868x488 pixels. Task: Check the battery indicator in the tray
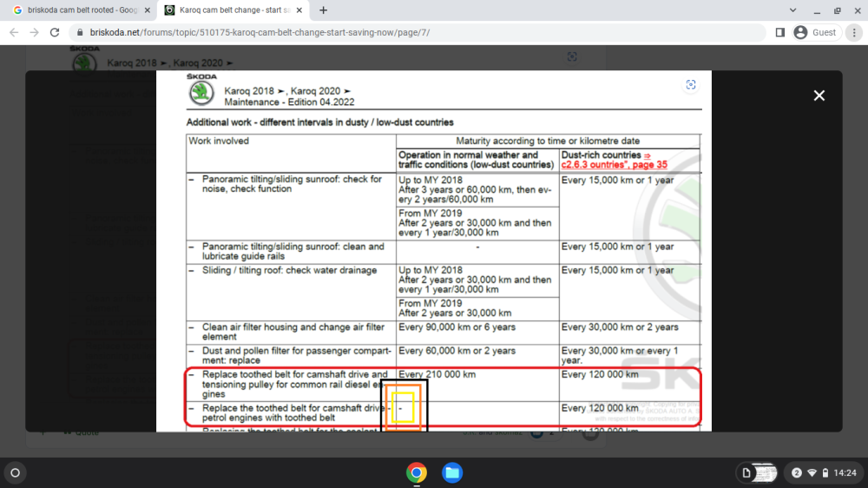tap(825, 472)
